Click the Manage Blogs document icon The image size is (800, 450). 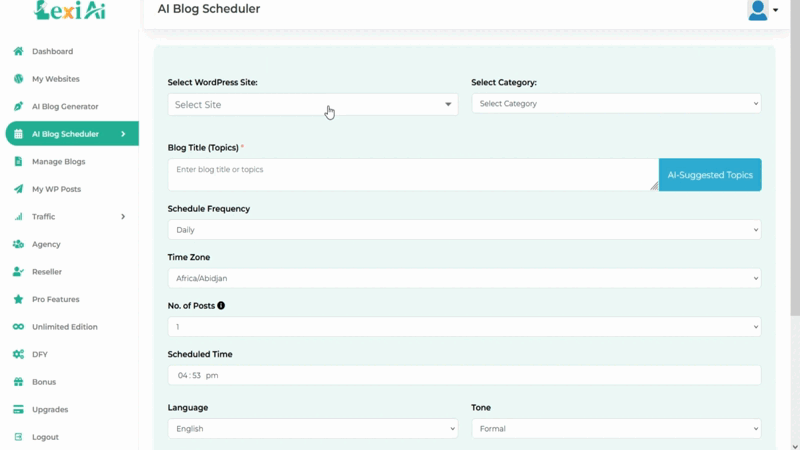(x=18, y=161)
